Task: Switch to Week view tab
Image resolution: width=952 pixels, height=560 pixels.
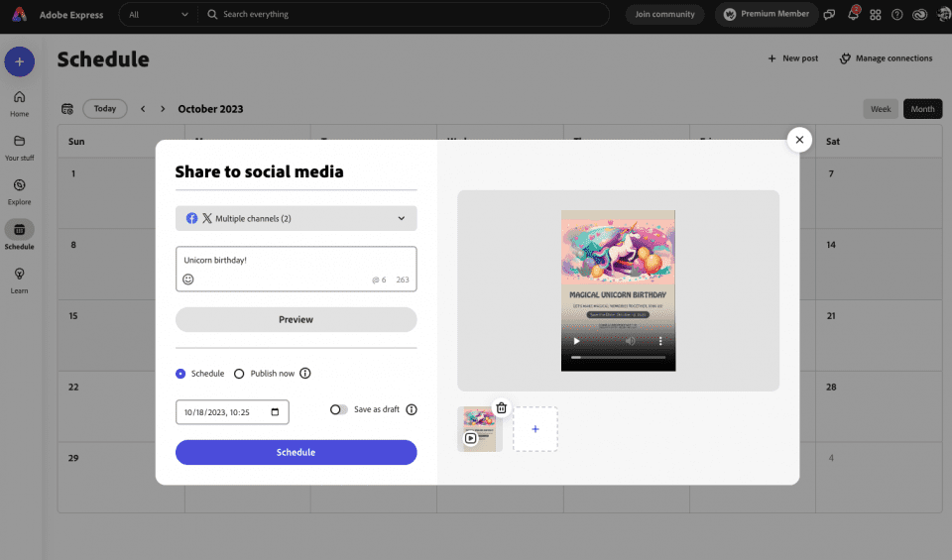Action: [880, 109]
